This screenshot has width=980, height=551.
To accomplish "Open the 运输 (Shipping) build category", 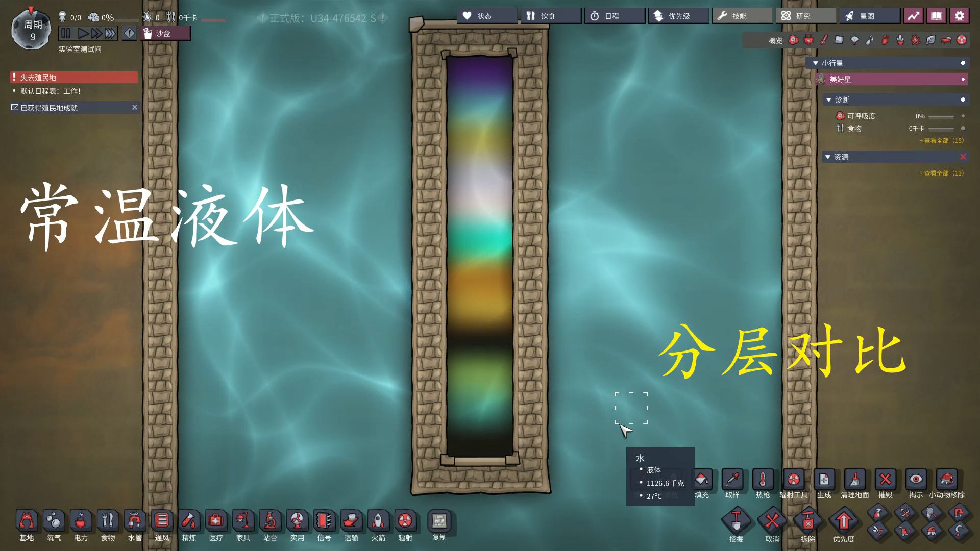I will (x=351, y=521).
